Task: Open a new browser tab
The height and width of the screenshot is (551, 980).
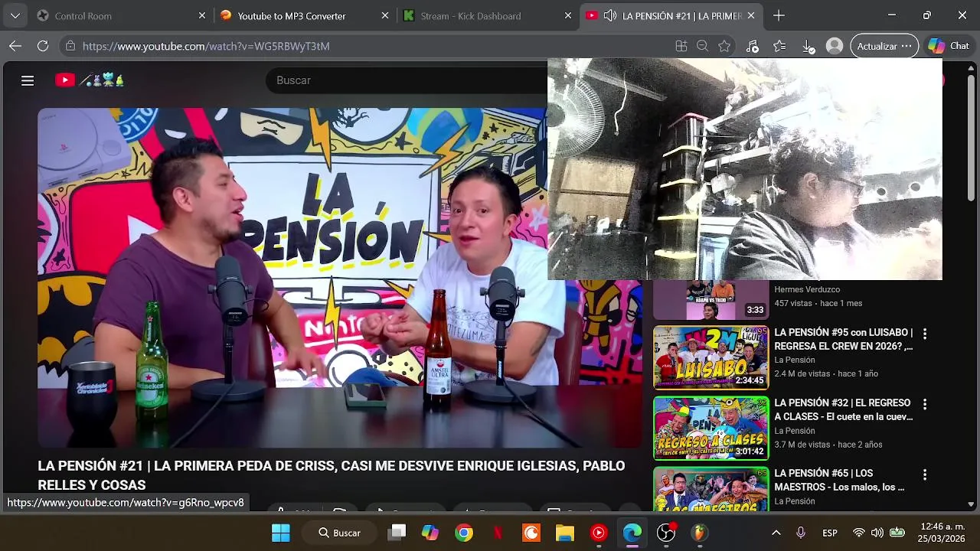Action: (779, 15)
